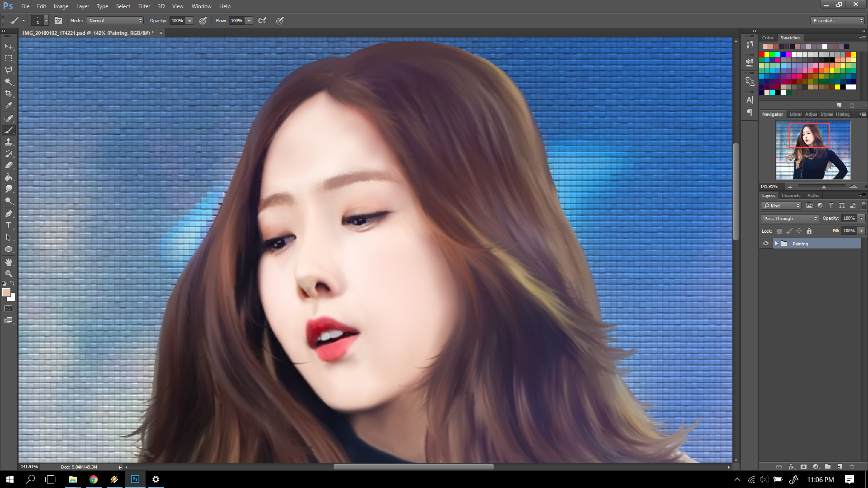Open the Tool Preset picker arrow
868x488 pixels.
tap(24, 20)
